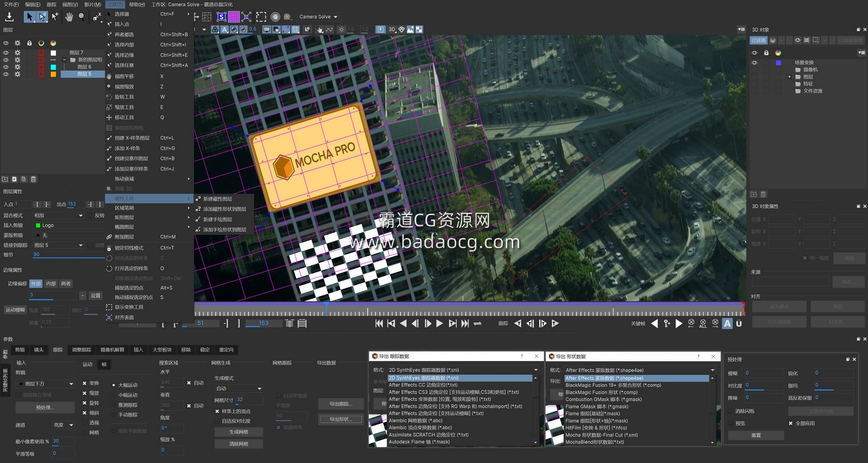Open the 通道 亮度 dropdown

63,425
